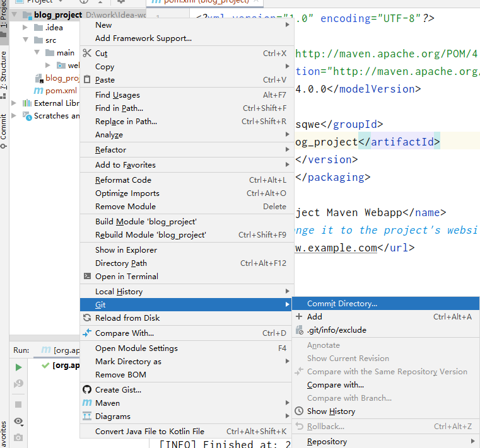Click the pom.xml Maven file icon
480x448 pixels.
pos(38,91)
